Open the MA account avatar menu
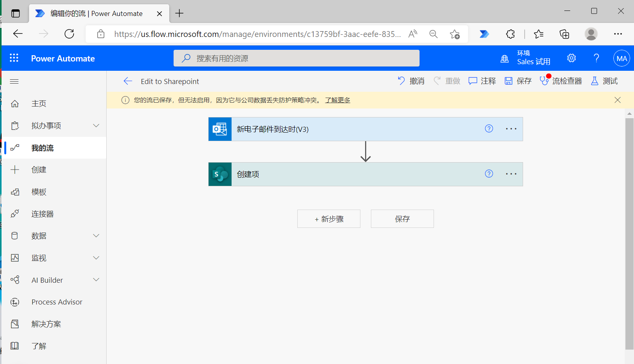 pyautogui.click(x=622, y=58)
